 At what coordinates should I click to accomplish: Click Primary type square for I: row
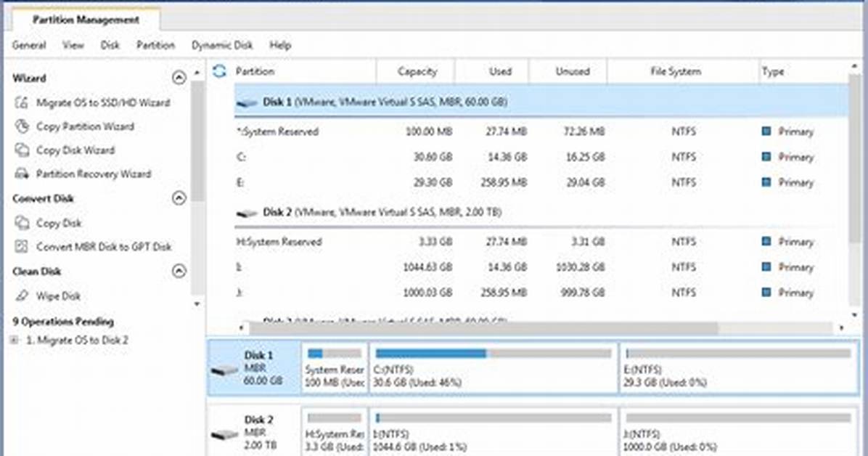click(766, 267)
